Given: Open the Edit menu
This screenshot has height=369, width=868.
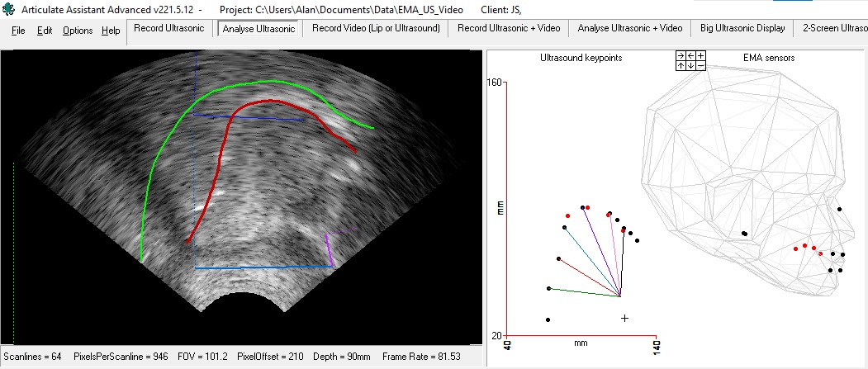Looking at the screenshot, I should coord(45,31).
